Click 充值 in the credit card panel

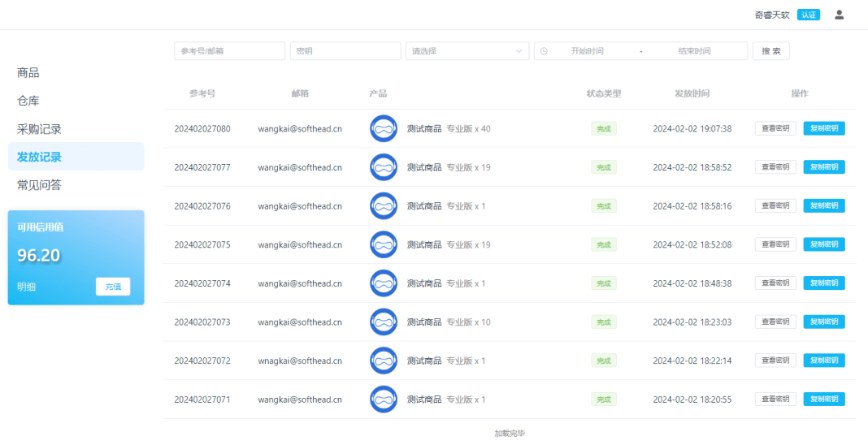pos(113,287)
